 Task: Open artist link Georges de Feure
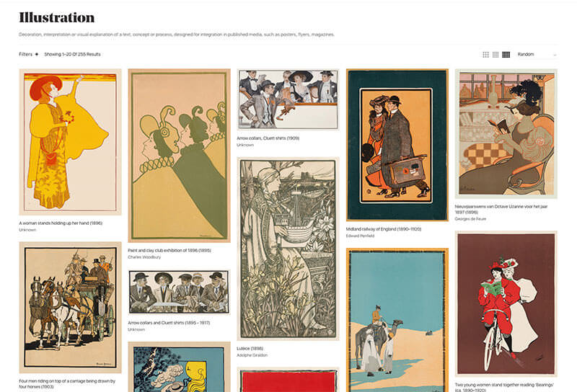[470, 219]
